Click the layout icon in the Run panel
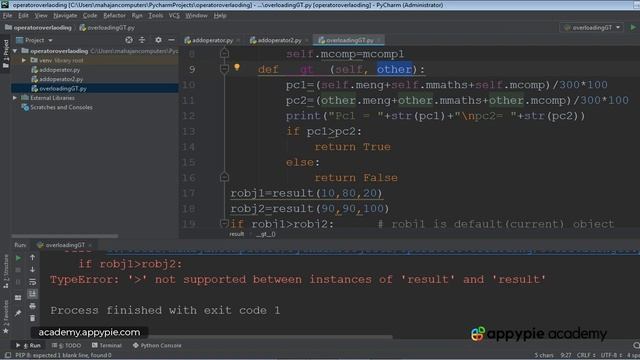Image resolution: width=640 pixels, height=360 pixels. (18, 298)
